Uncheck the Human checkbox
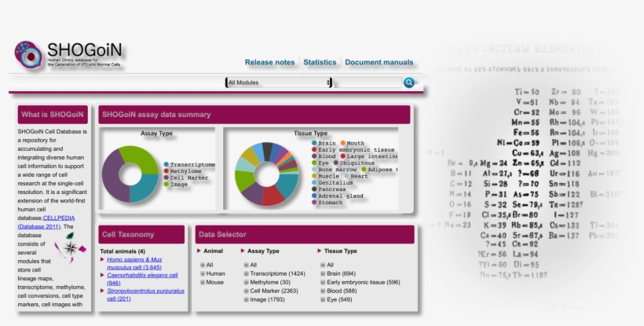Image resolution: width=644 pixels, height=326 pixels. click(x=203, y=274)
